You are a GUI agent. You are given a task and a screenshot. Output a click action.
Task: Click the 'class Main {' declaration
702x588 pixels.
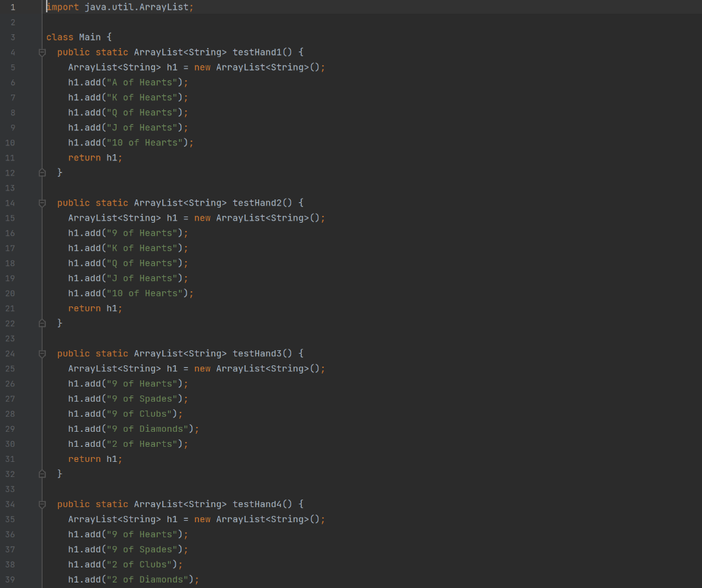click(x=80, y=37)
